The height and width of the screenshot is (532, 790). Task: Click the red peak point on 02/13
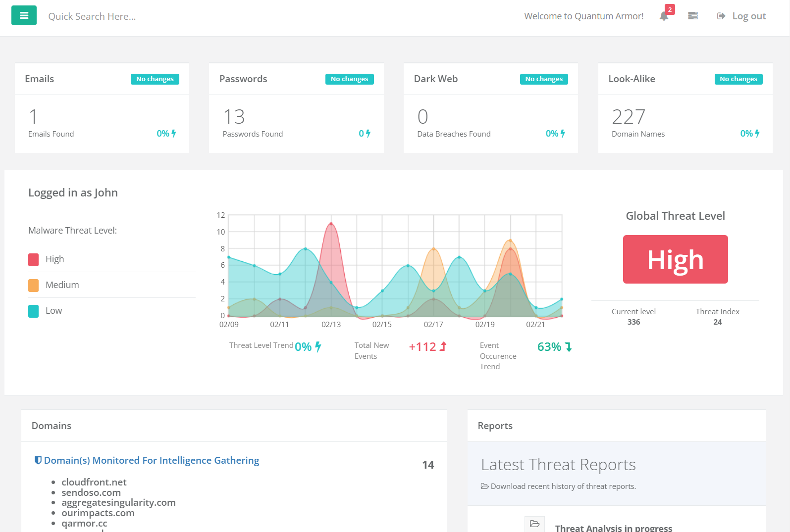tap(331, 224)
